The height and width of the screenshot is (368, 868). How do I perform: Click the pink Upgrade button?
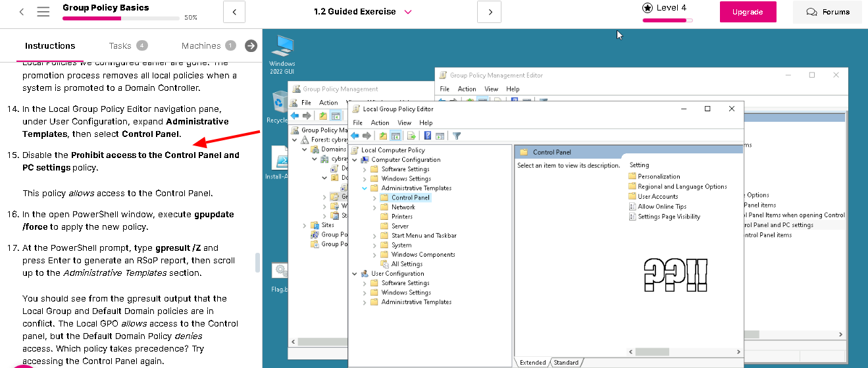click(748, 12)
